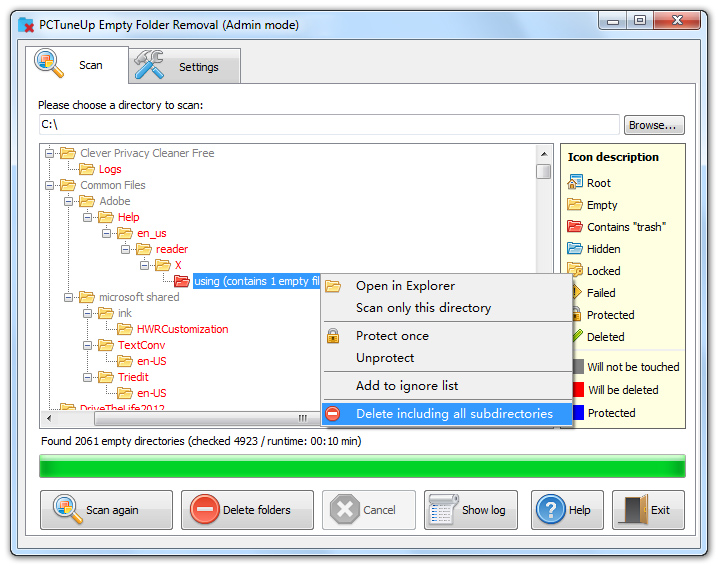This screenshot has width=718, height=566.
Task: Choose Add to ignore list
Action: click(447, 386)
